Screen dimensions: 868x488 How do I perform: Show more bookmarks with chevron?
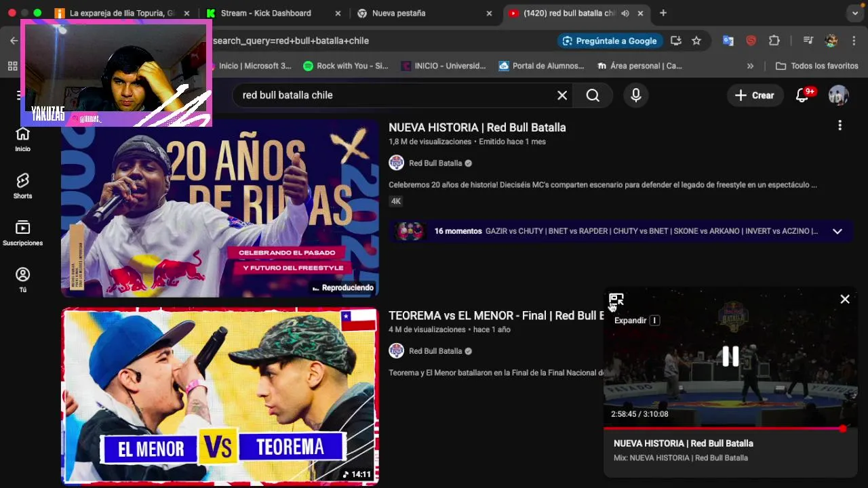click(750, 66)
